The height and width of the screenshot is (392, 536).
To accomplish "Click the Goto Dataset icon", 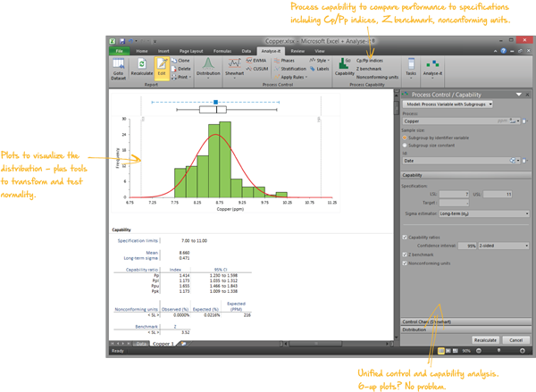I will [118, 69].
